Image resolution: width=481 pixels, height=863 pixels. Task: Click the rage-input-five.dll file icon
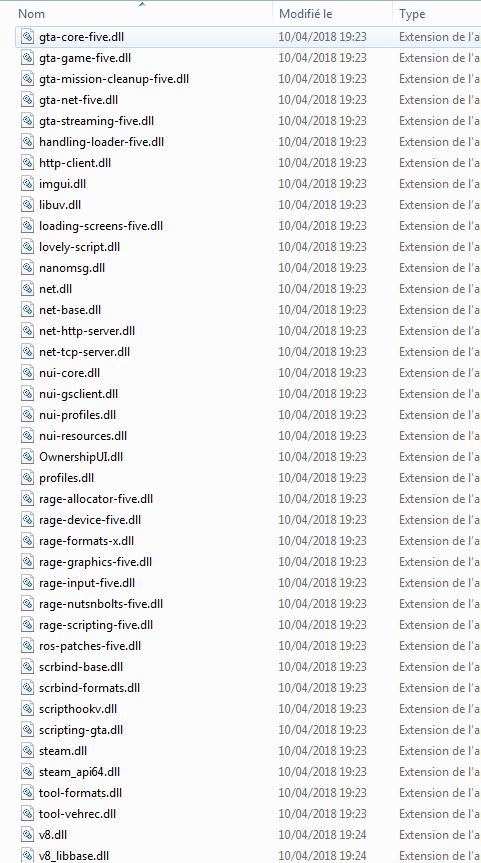pyautogui.click(x=28, y=583)
